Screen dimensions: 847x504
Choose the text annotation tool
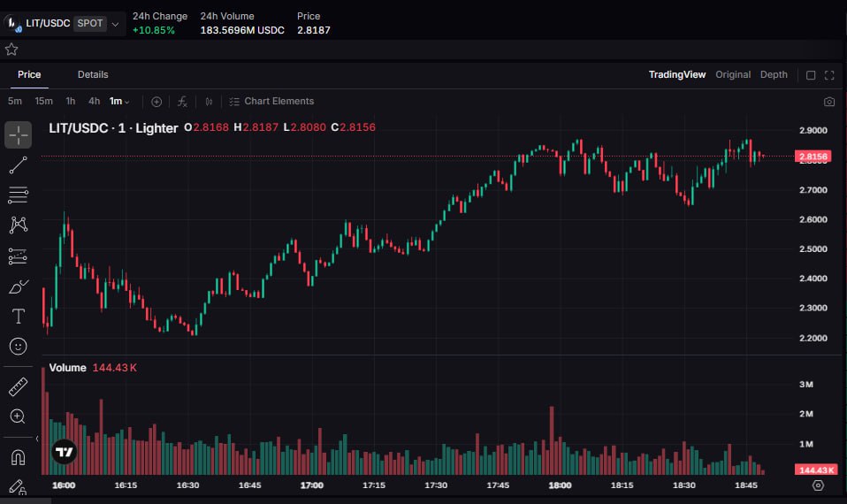(18, 317)
